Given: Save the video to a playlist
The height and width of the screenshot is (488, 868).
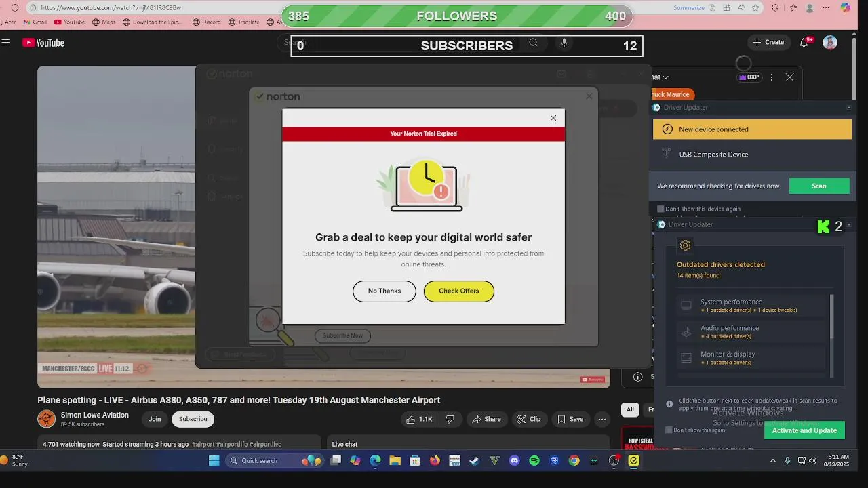Looking at the screenshot, I should [x=570, y=419].
